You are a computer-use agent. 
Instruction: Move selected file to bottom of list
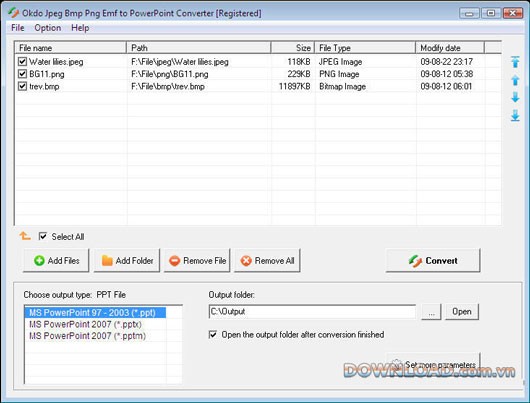click(x=515, y=115)
